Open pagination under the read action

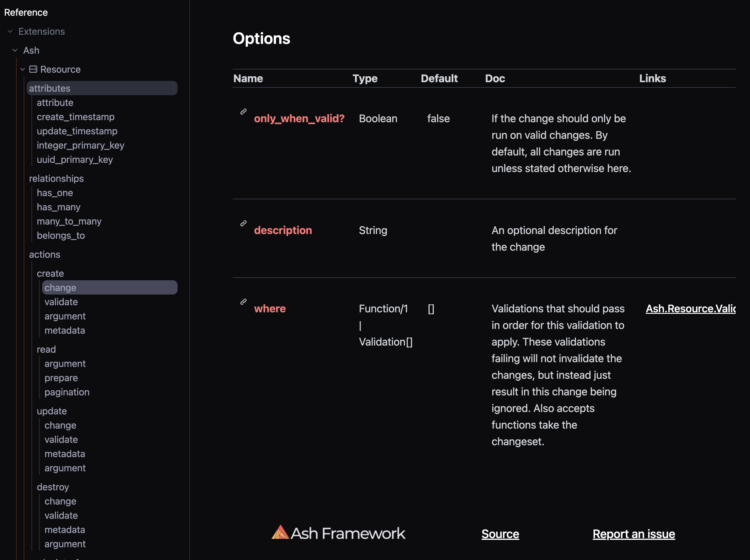tap(67, 392)
